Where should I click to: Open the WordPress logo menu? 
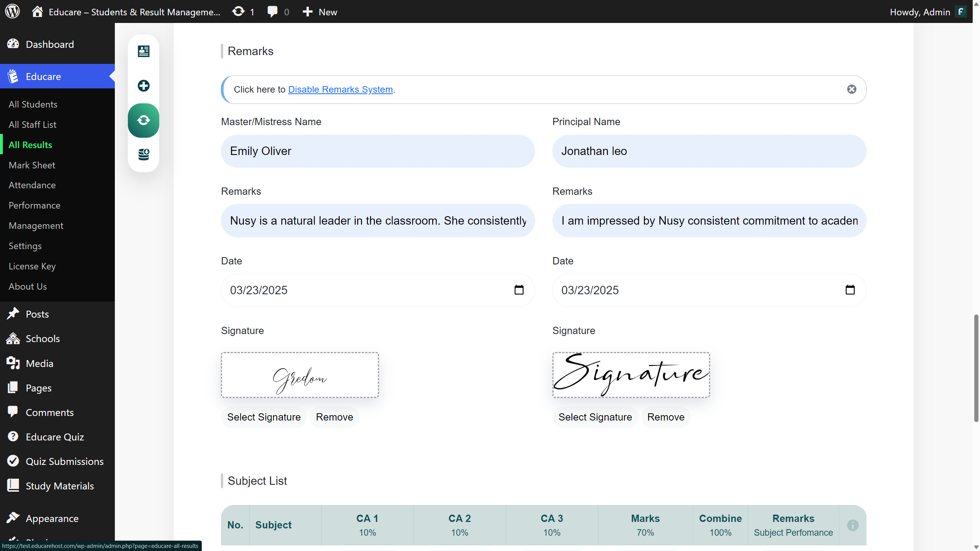[12, 11]
